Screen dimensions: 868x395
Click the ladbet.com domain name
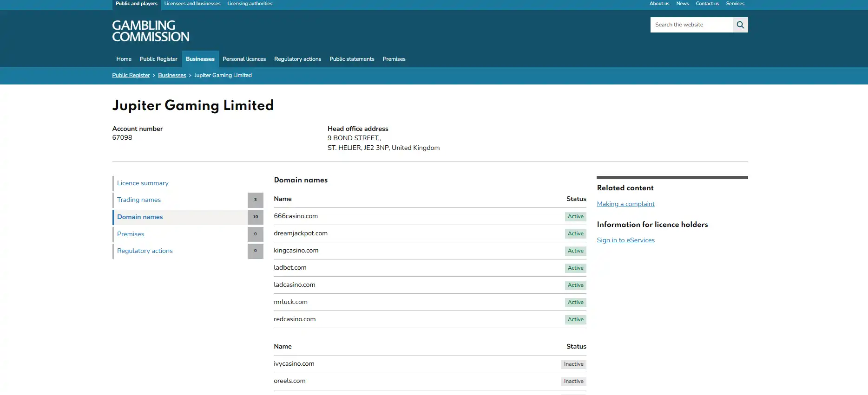[290, 268]
